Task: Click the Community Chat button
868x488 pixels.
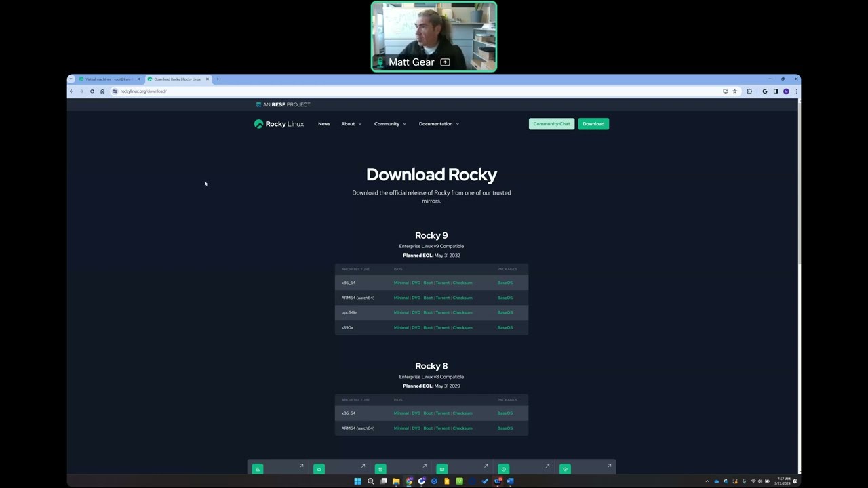Action: [551, 124]
